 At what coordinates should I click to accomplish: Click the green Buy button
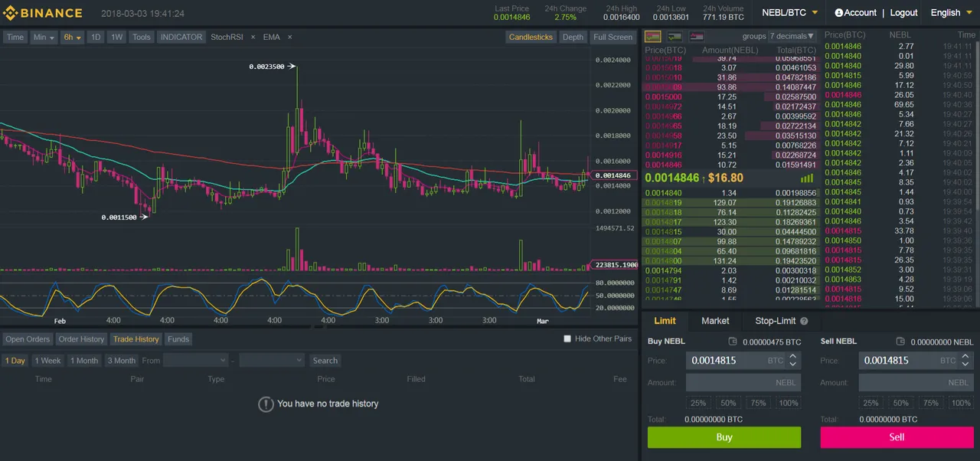(x=724, y=437)
